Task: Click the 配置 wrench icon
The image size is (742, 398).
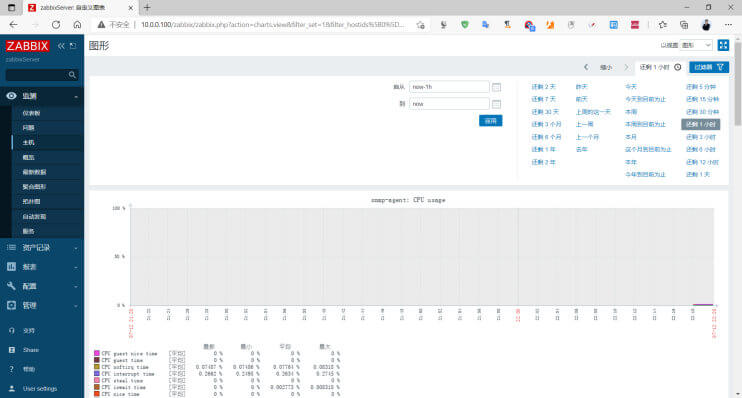Action: (x=11, y=286)
